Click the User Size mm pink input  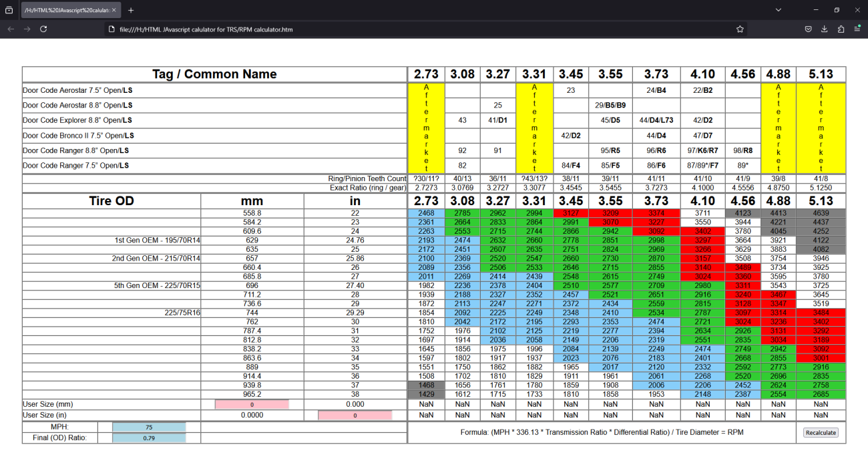point(252,404)
